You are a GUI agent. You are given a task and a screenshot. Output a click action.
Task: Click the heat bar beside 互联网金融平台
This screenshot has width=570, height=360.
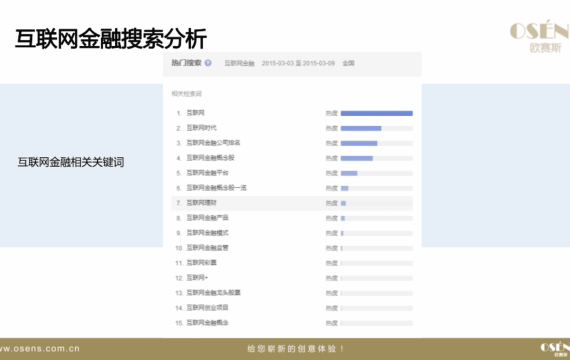(x=377, y=173)
